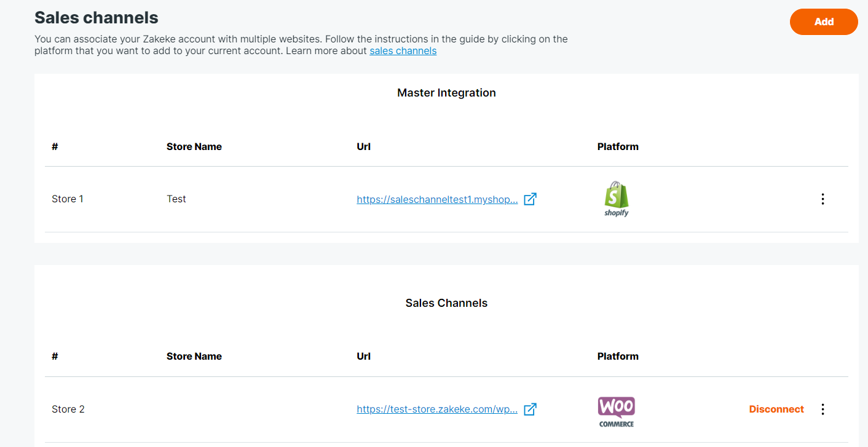Viewport: 868px width, 447px height.
Task: Click external-link icon beside Shopify URL
Action: (x=530, y=199)
